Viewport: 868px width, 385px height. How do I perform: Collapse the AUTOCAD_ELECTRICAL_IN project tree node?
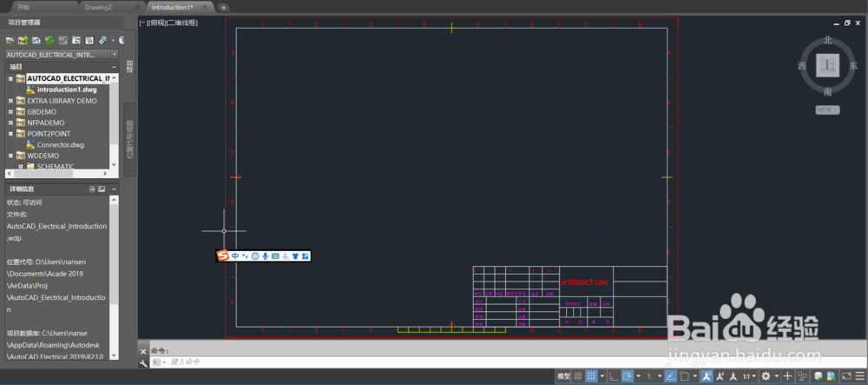tap(10, 79)
